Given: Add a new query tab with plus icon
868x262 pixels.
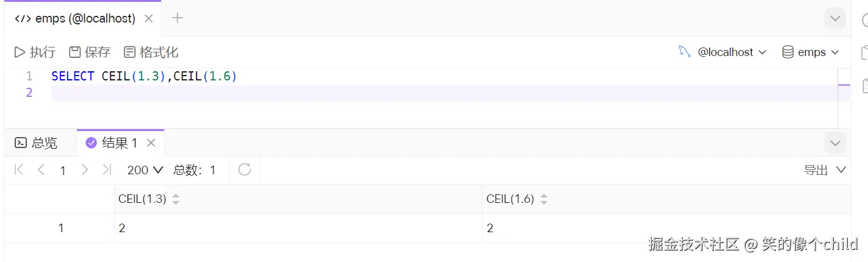Looking at the screenshot, I should (178, 18).
